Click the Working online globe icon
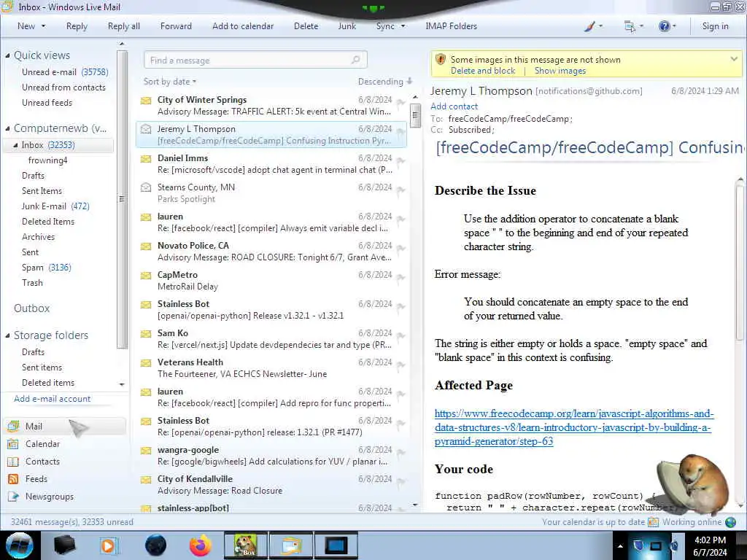Screen dimensions: 747x560 [730, 522]
